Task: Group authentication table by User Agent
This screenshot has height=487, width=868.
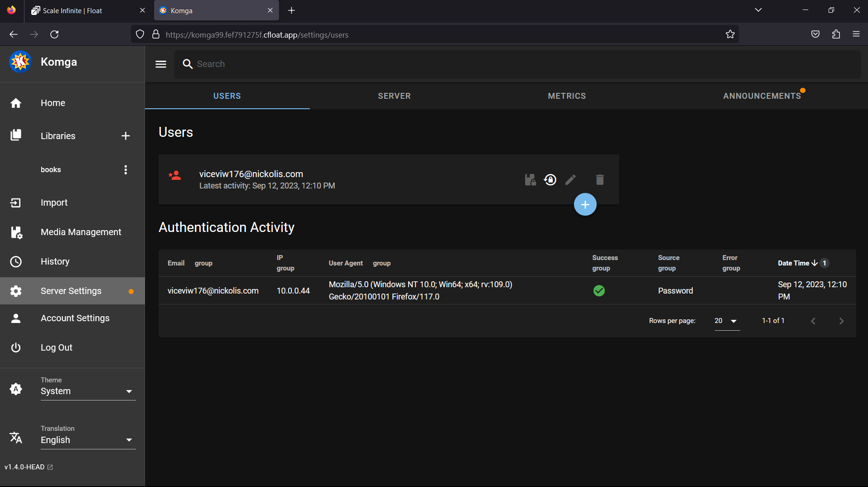Action: (x=381, y=263)
